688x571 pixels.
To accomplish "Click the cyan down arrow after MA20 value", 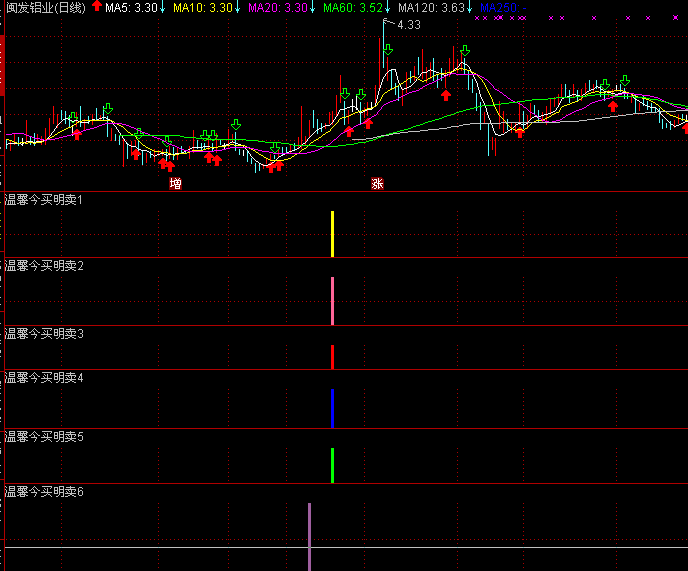I will (x=312, y=7).
